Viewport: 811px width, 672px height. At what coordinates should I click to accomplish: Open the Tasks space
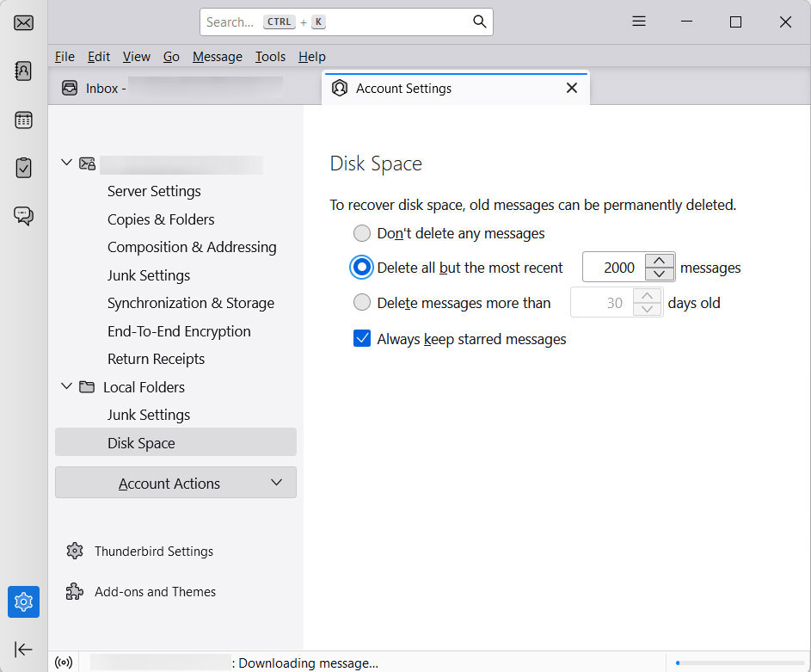(23, 168)
